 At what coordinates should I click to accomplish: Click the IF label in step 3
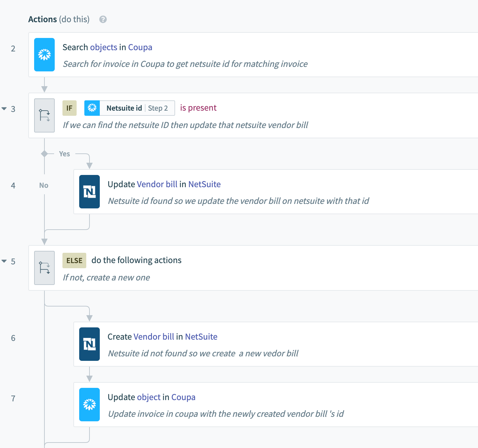coord(70,108)
